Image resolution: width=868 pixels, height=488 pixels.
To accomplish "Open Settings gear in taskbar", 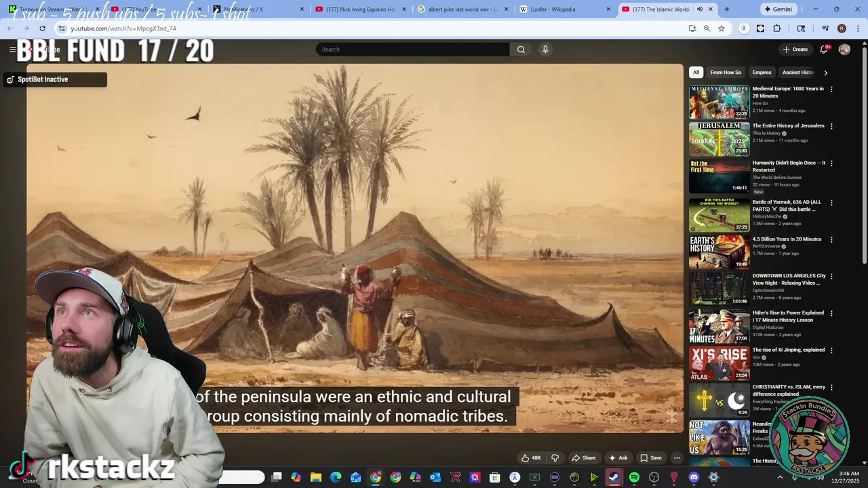I will tap(713, 477).
